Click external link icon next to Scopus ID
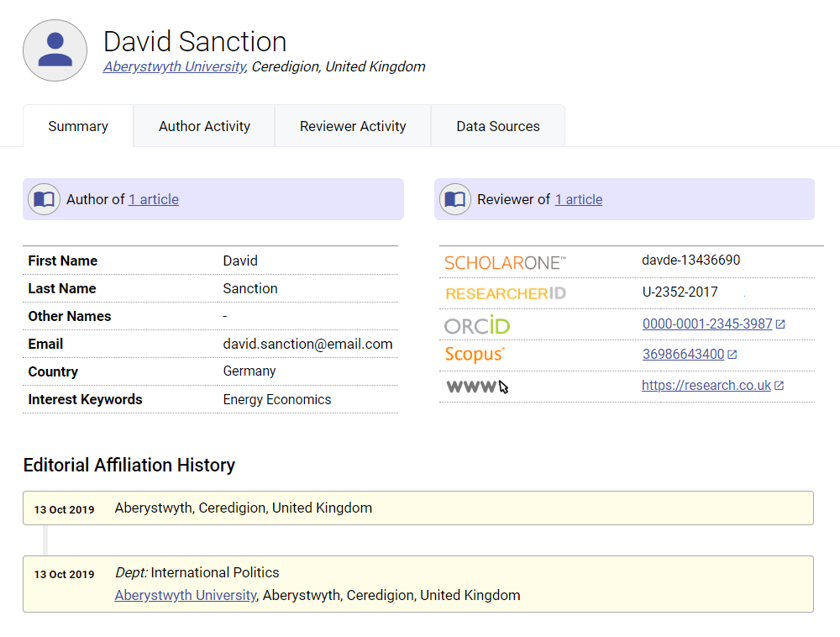 (x=732, y=355)
